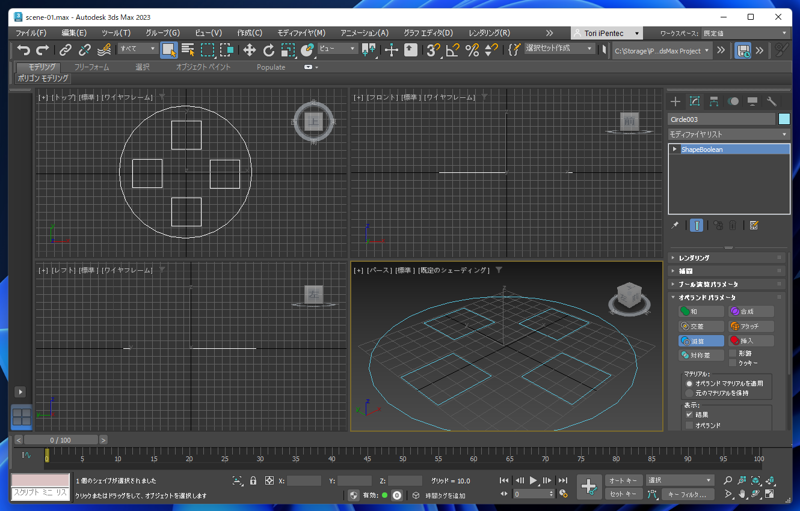
Task: Click the 和 union operand button
Action: (701, 312)
